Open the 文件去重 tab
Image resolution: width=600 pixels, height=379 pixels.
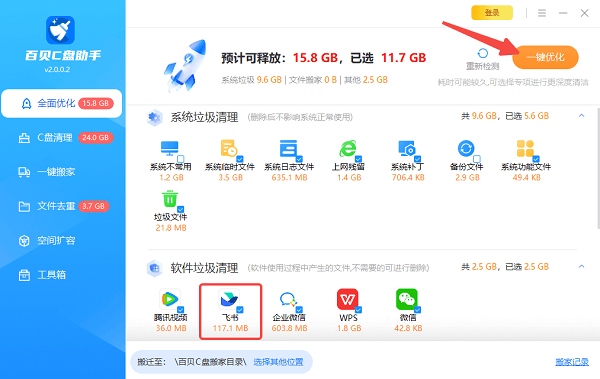point(62,206)
